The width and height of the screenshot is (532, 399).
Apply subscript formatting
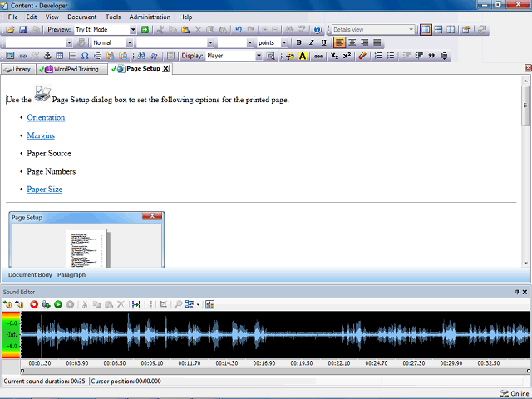pos(334,56)
